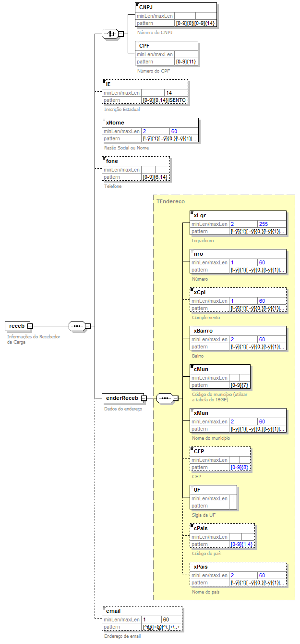Viewport: 300px width, 644px height.
Task: Click cMun pattern value [0-9]{7}
Action: coord(240,385)
